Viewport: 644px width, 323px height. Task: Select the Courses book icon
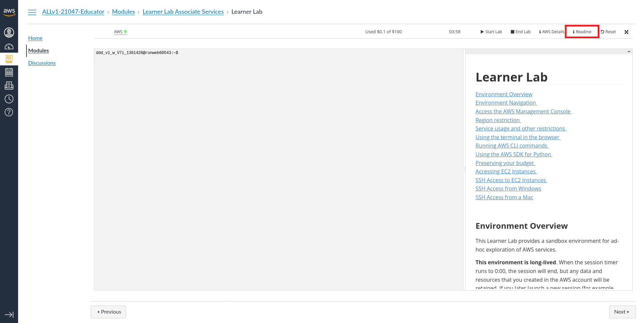click(9, 59)
